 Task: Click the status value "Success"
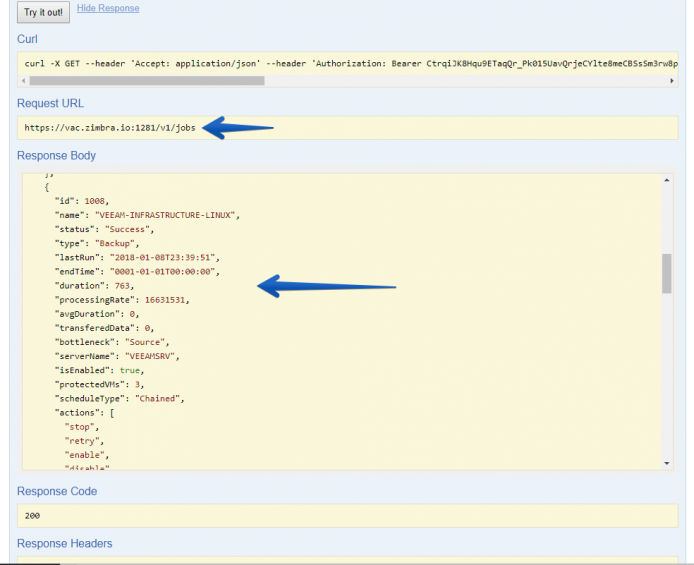127,229
